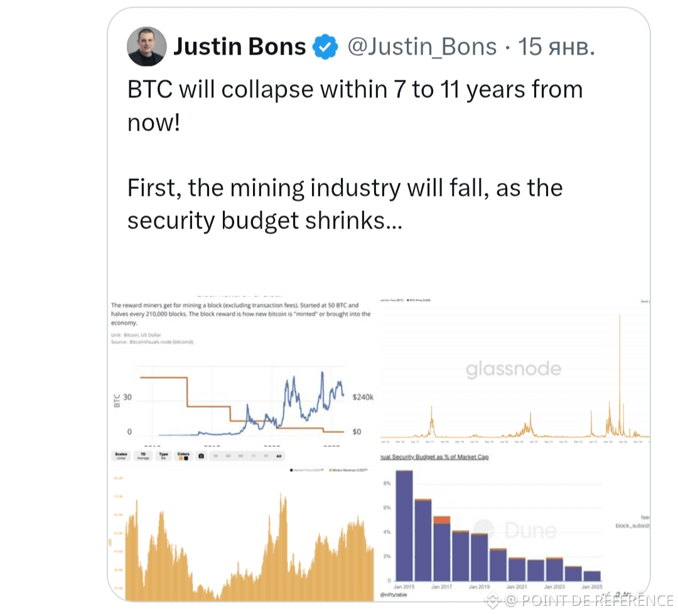The width and height of the screenshot is (678, 616).
Task: Click the Binance logo in watermark
Action: [493, 600]
